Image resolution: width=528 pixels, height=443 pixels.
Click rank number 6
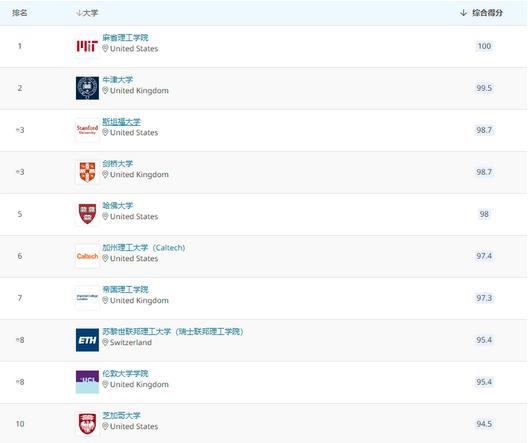point(20,256)
